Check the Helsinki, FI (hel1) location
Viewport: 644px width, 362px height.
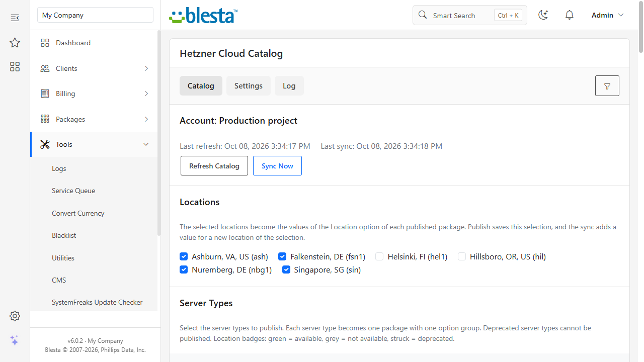click(379, 256)
